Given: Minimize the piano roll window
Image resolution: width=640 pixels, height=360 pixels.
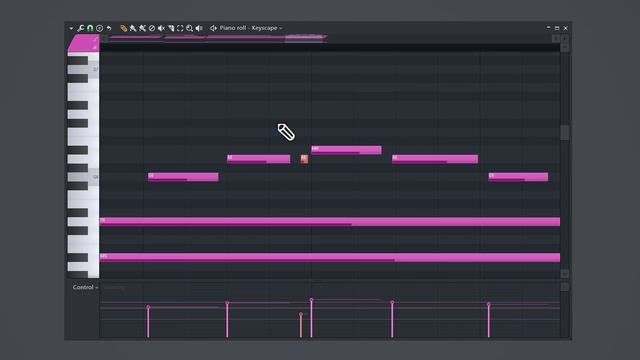Looking at the screenshot, I should point(548,28).
